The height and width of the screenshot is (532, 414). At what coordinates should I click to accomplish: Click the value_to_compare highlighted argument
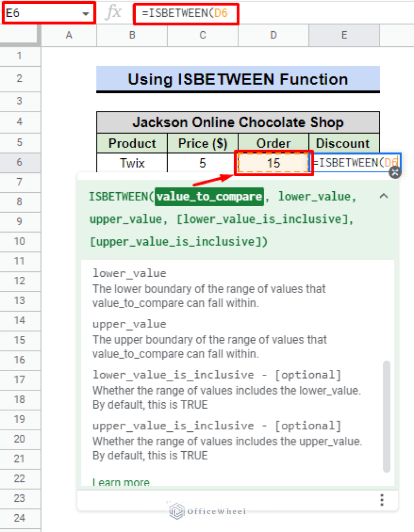(x=209, y=197)
